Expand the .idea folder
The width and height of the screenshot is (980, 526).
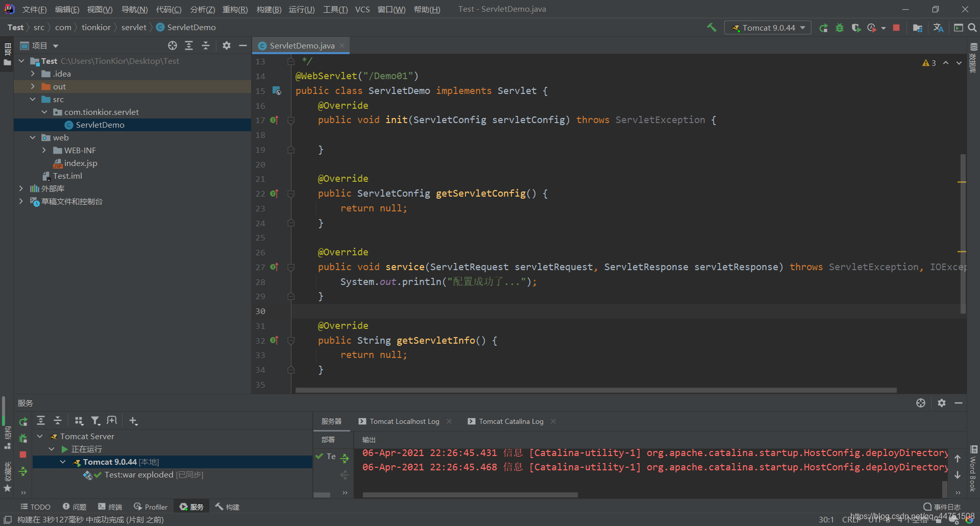coord(33,74)
